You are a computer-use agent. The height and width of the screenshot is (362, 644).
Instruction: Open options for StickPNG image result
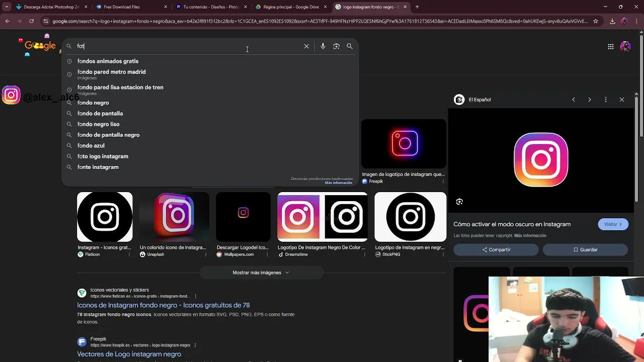coord(443,254)
